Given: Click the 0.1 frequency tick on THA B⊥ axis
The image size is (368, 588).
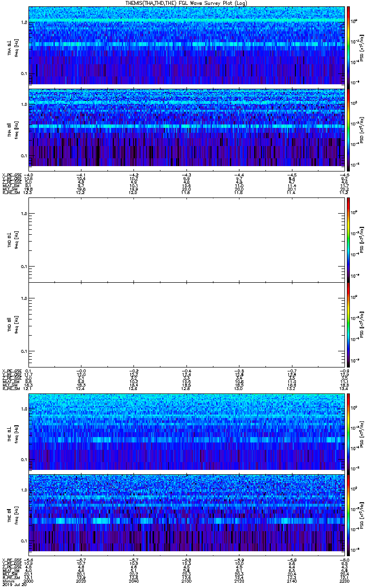Looking at the screenshot, I should pyautogui.click(x=24, y=73).
